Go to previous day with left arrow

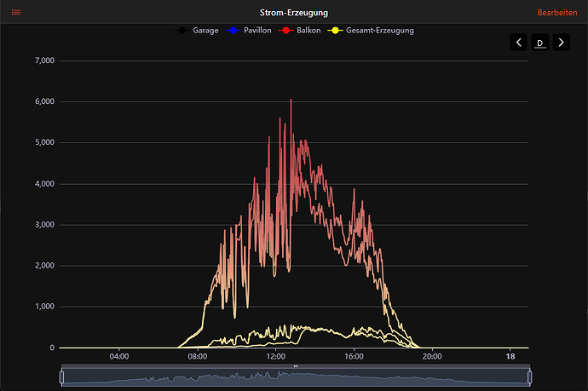pos(519,42)
